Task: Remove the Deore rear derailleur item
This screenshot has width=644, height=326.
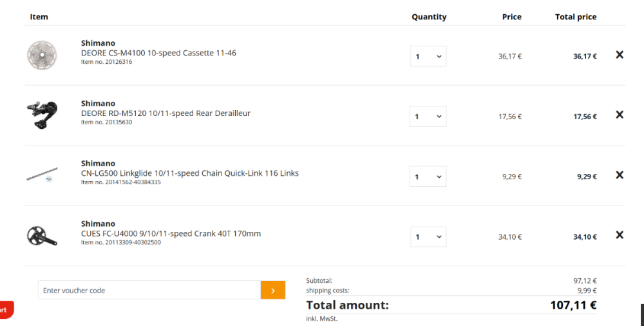Action: click(620, 115)
